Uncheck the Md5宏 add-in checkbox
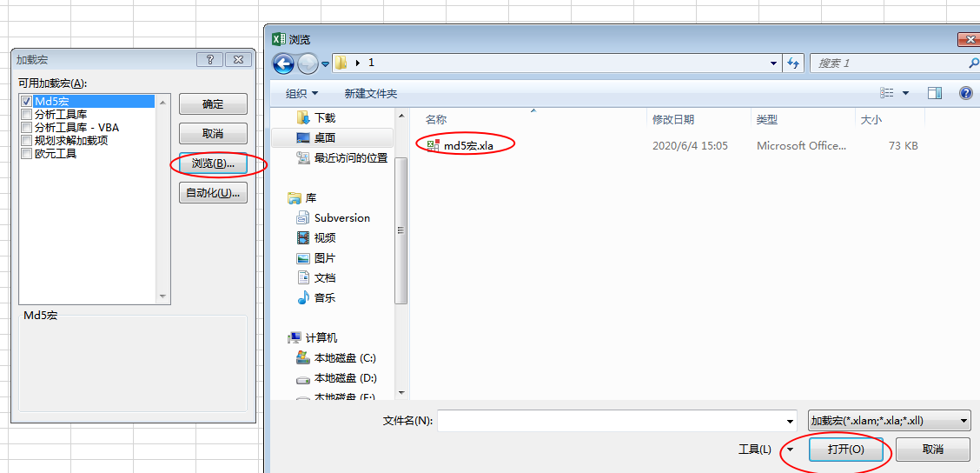 (x=26, y=101)
